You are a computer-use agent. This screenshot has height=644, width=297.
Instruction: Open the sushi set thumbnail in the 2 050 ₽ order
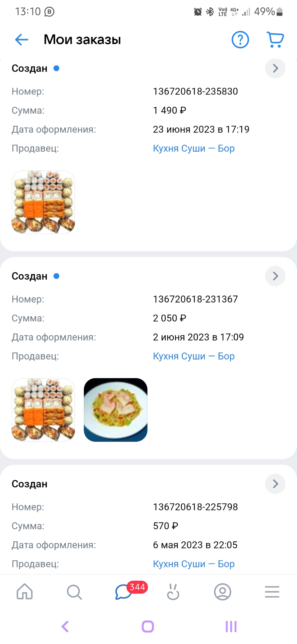point(43,410)
